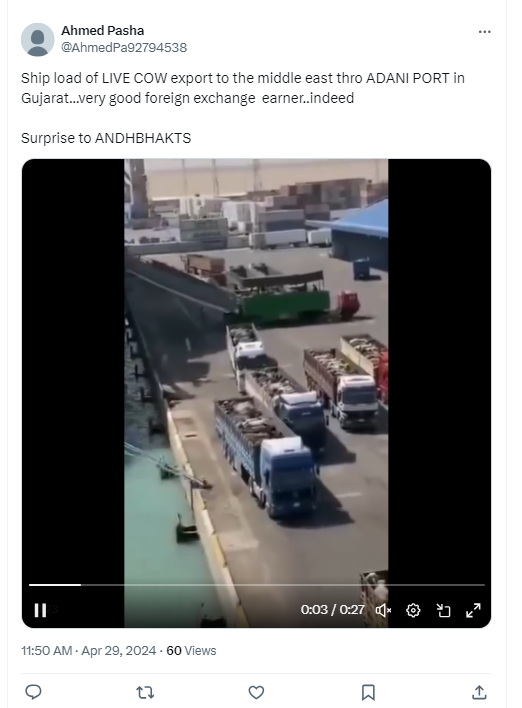Click the tweet text about ADANI PORT
This screenshot has height=708, width=522.
pos(242,88)
